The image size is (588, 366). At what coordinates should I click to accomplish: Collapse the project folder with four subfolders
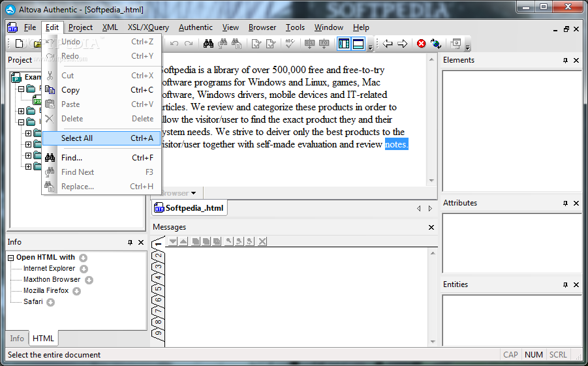click(22, 122)
